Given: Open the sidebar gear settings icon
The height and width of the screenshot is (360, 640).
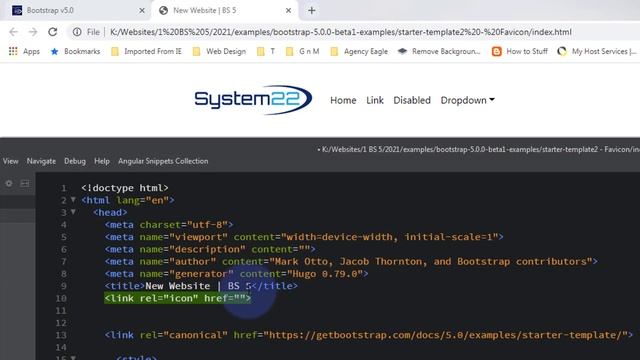Looking at the screenshot, I should pyautogui.click(x=9, y=184).
